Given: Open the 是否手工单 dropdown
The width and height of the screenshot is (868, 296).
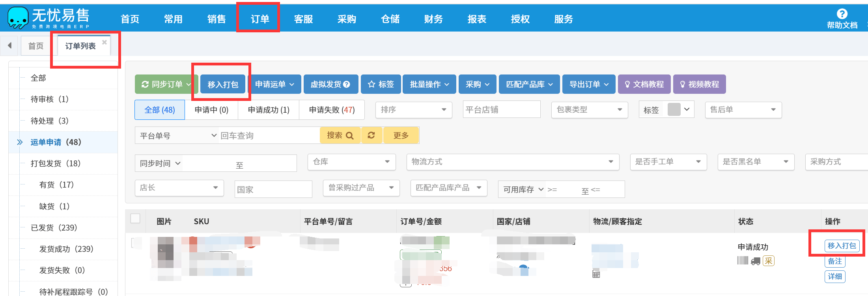Looking at the screenshot, I should point(668,162).
